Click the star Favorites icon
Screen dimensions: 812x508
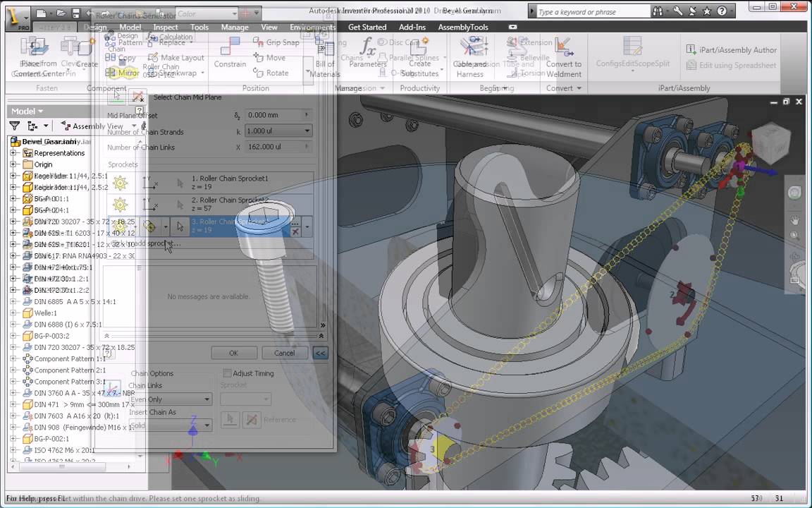pos(707,11)
